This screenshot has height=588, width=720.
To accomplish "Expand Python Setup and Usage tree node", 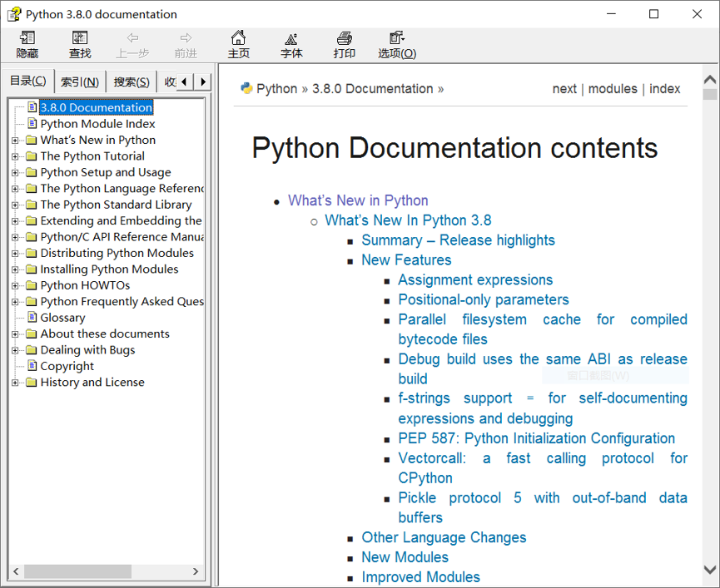I will click(x=15, y=173).
